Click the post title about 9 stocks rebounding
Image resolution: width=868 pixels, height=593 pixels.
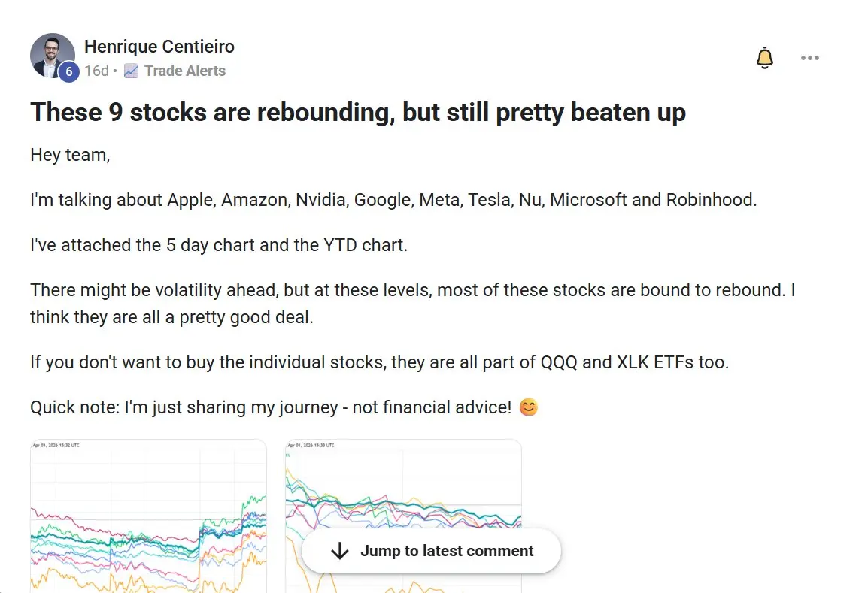[358, 113]
